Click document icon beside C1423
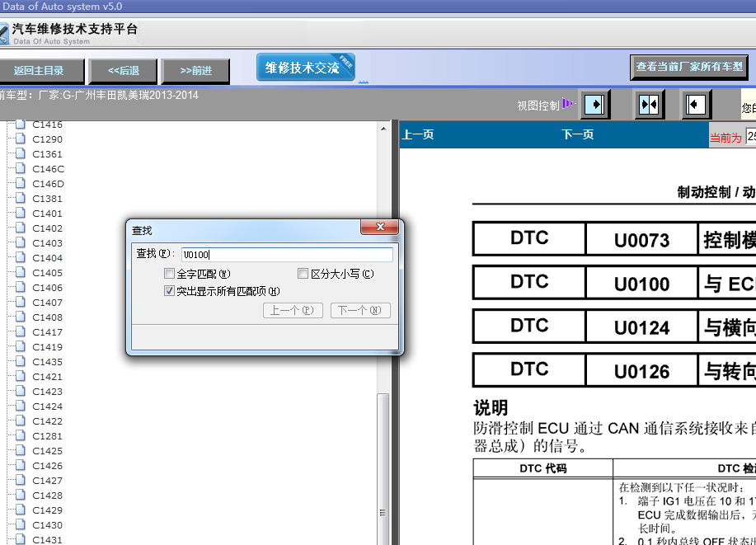The width and height of the screenshot is (756, 545). point(21,391)
